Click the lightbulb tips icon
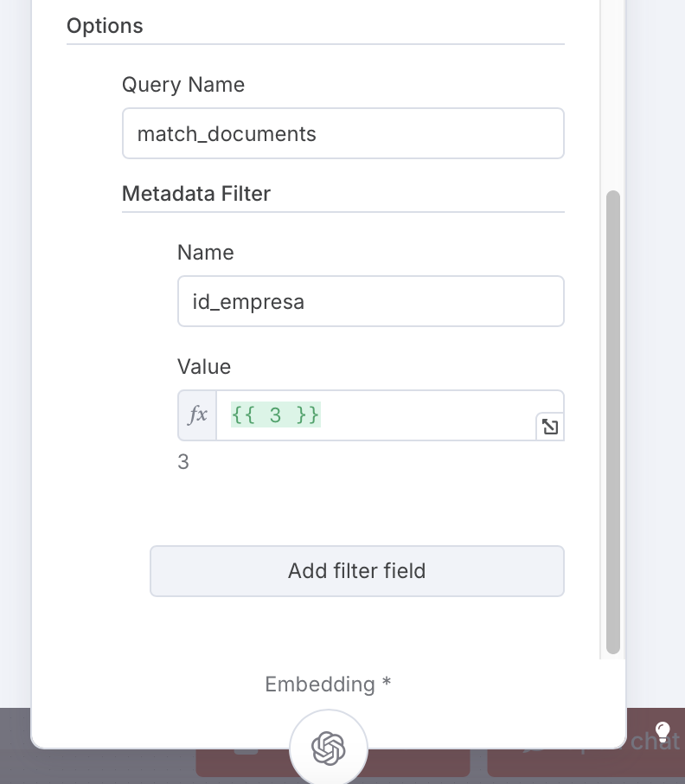The height and width of the screenshot is (784, 685). (663, 732)
